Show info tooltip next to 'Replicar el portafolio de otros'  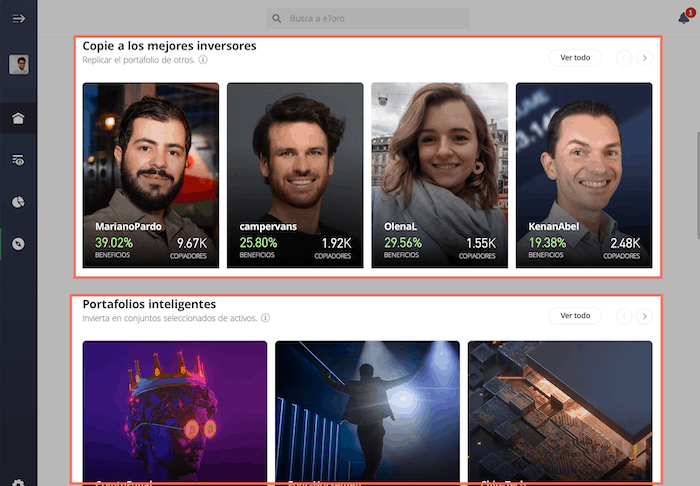[203, 59]
